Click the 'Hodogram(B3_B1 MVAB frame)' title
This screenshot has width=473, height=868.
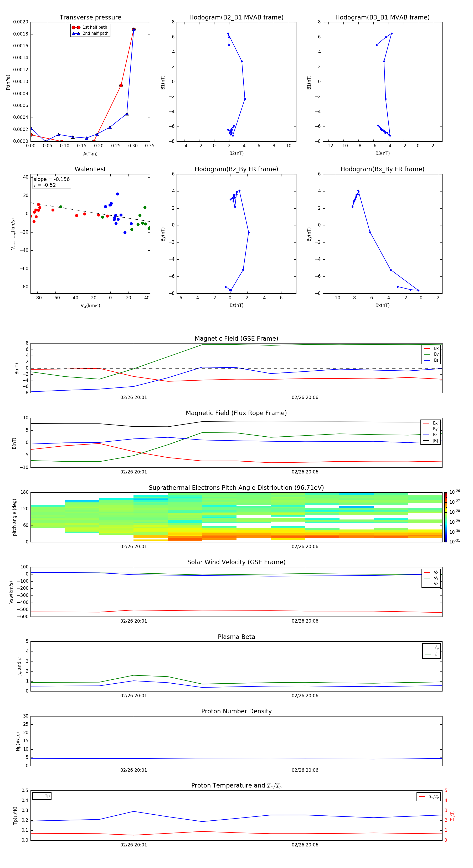382,18
